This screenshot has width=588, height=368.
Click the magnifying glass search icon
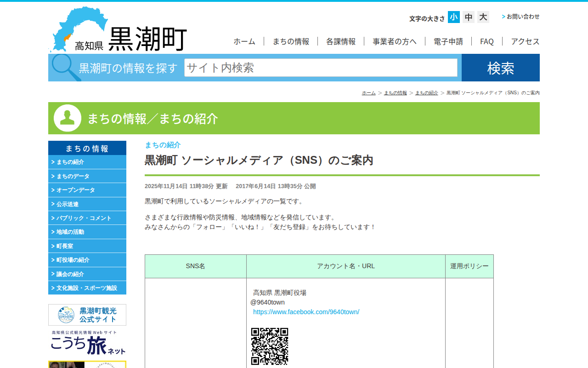click(x=65, y=67)
